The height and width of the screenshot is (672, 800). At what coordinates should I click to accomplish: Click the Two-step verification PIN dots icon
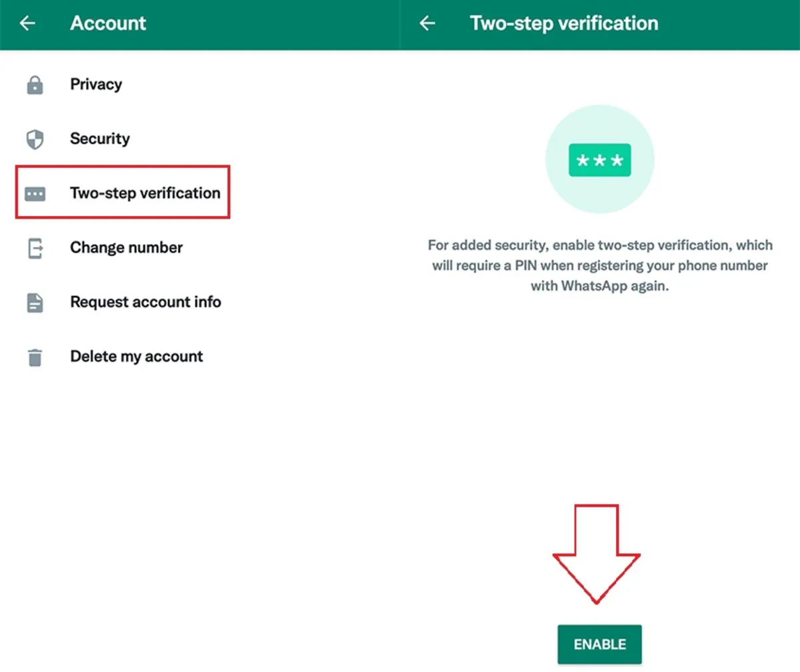point(35,193)
